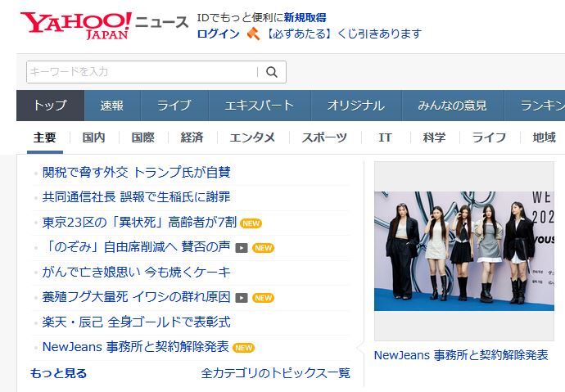The width and height of the screenshot is (565, 392).
Task: Open 新規取得 registration link
Action: coord(305,17)
